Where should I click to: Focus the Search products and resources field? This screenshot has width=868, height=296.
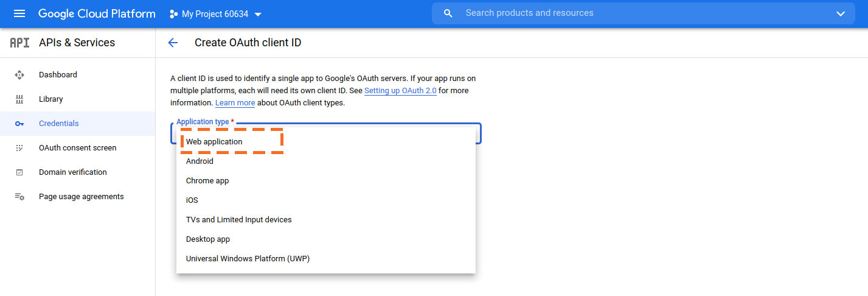pos(645,13)
